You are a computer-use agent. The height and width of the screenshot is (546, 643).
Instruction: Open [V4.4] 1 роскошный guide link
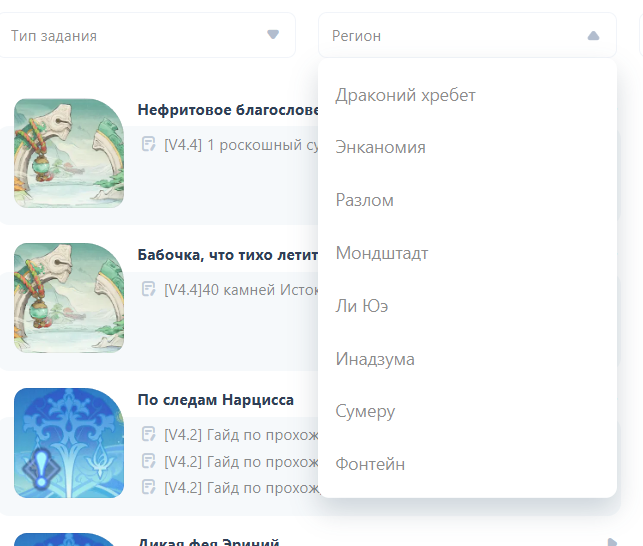coord(241,145)
